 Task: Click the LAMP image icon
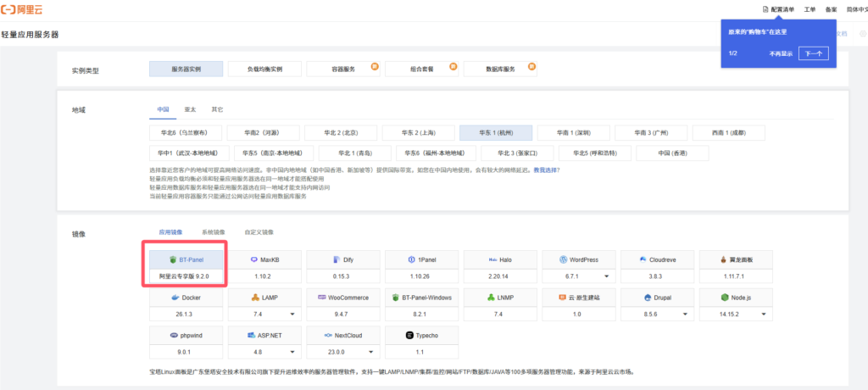click(x=255, y=298)
